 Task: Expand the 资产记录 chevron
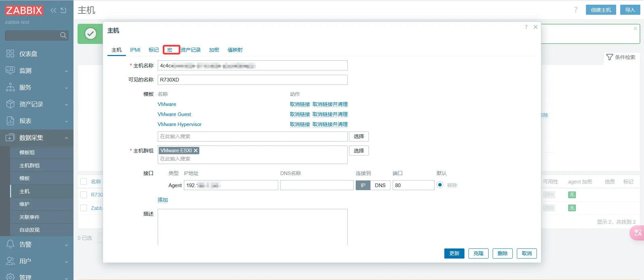coord(66,105)
